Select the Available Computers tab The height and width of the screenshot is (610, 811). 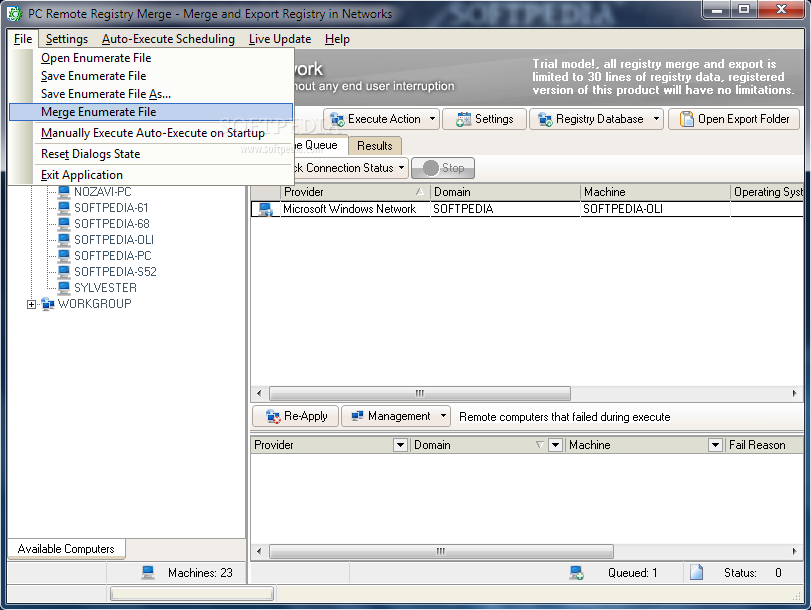pos(66,549)
